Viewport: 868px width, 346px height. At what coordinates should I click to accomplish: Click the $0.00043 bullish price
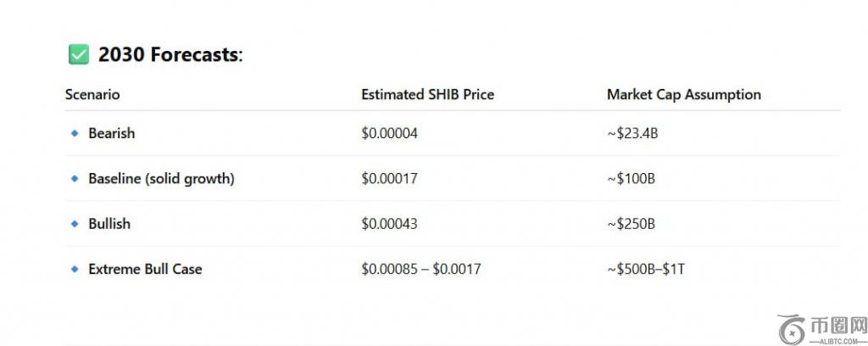point(389,224)
